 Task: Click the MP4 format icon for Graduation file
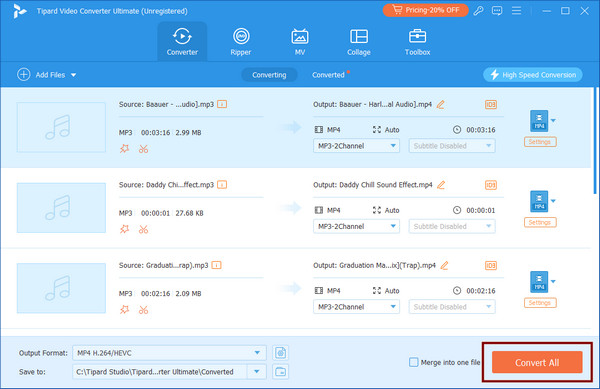click(x=539, y=282)
